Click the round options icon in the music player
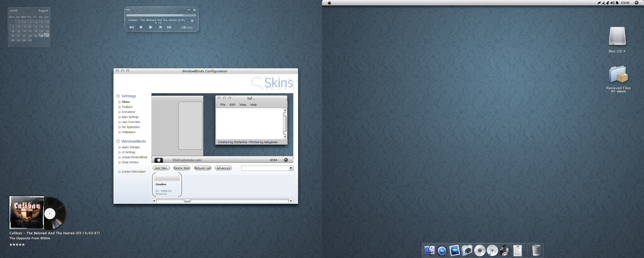The height and width of the screenshot is (258, 644). tap(192, 21)
